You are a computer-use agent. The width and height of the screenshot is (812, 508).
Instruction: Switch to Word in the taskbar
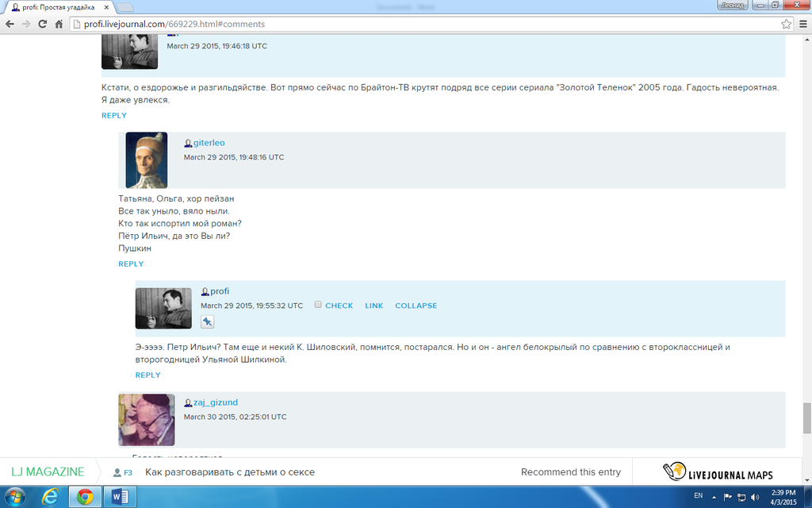(120, 497)
